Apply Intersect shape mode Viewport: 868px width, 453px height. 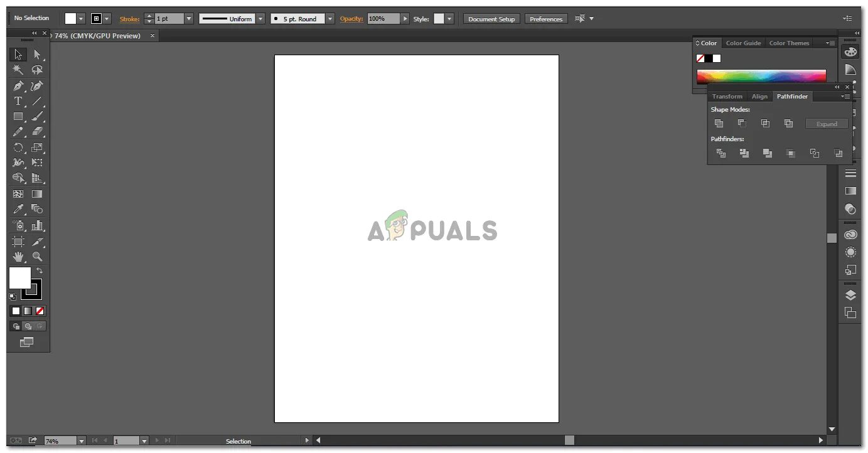coord(765,124)
